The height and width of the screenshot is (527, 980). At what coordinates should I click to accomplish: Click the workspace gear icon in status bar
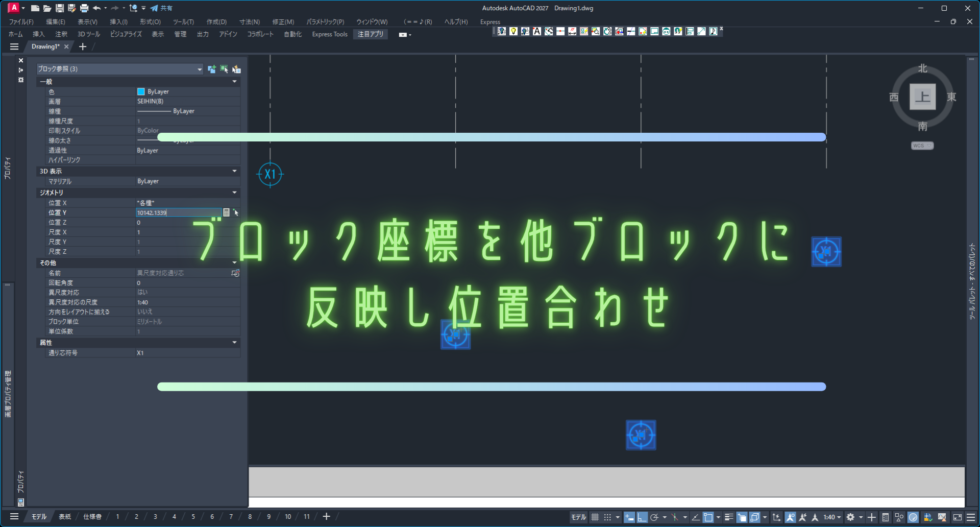coord(850,517)
